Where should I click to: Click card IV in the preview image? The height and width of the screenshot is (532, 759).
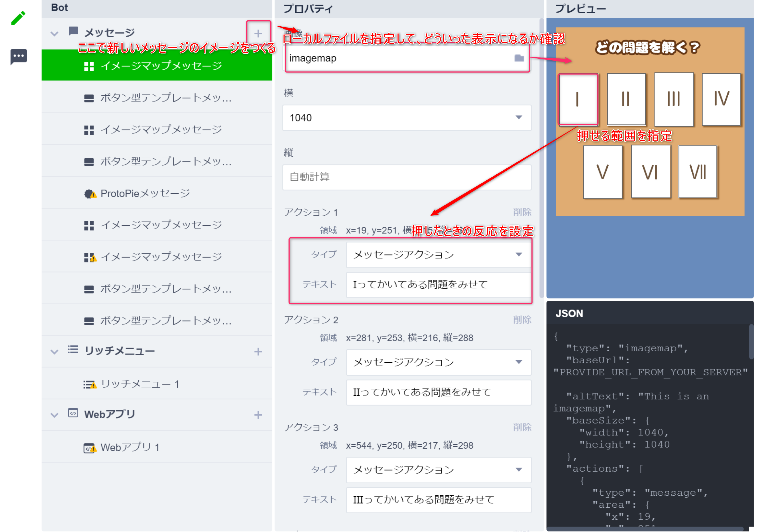(721, 99)
